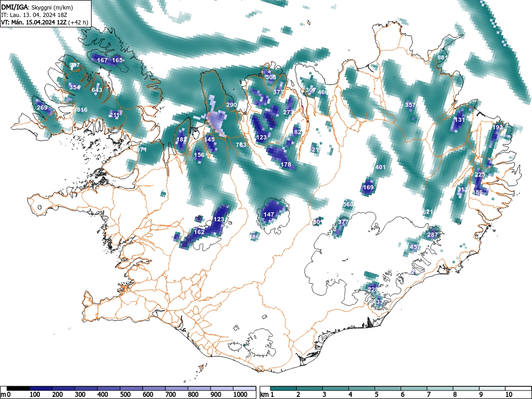Viewport: 532px width, 399px height.
Task: Click the '(+42 h)' forecast offset text
Action: pyautogui.click(x=78, y=22)
